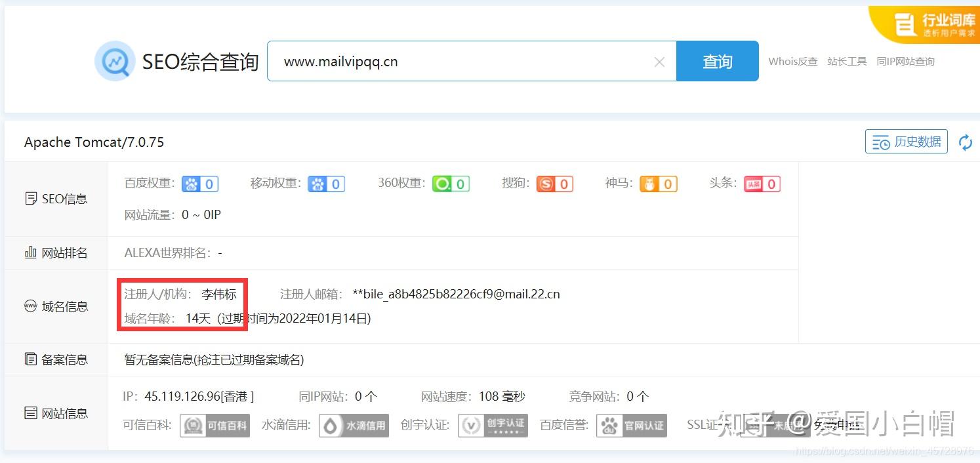
Task: Click the 360权重 green badge
Action: tap(451, 184)
